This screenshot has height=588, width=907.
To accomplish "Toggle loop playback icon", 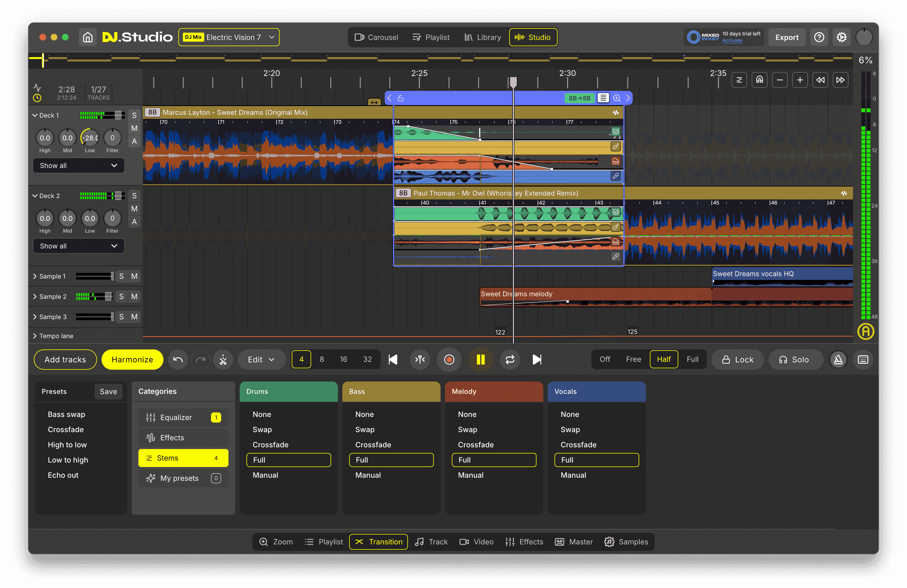I will pyautogui.click(x=510, y=359).
